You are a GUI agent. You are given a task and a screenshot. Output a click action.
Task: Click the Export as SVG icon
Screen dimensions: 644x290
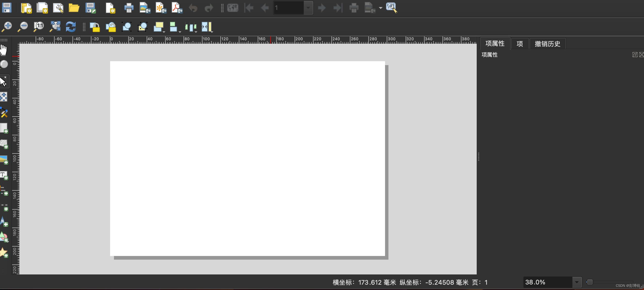[161, 8]
